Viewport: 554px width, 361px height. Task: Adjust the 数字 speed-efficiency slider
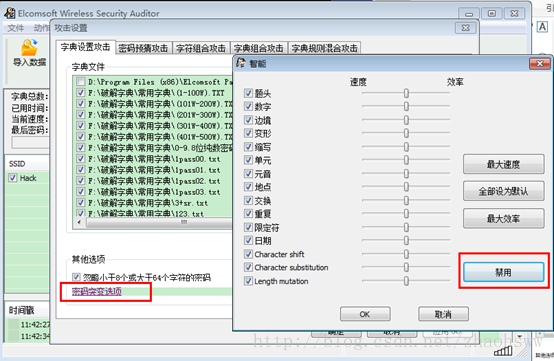point(406,106)
